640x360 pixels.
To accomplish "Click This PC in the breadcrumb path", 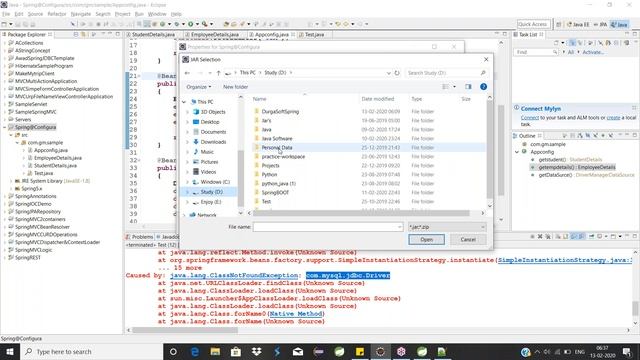I will [x=247, y=73].
